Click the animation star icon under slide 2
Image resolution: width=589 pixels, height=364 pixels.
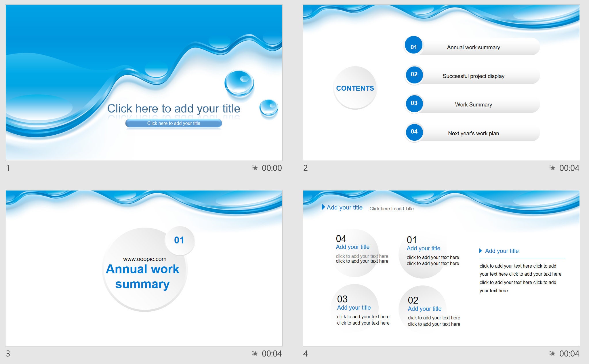coord(553,168)
